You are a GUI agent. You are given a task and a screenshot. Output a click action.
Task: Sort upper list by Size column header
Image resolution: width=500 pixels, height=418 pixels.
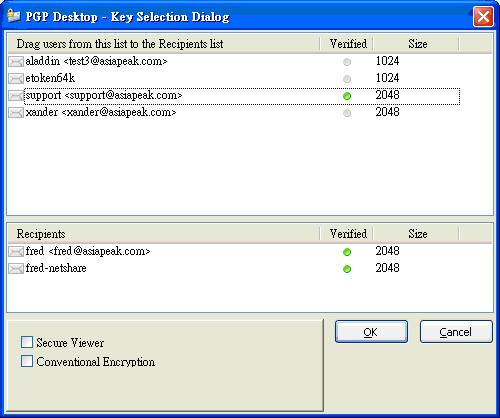coord(417,44)
